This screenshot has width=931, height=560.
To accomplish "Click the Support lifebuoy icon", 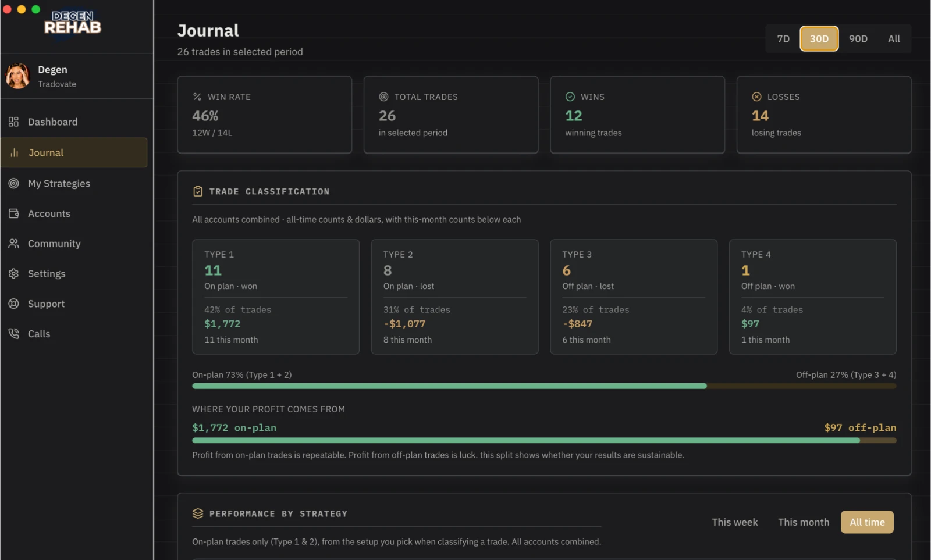I will (x=13, y=304).
